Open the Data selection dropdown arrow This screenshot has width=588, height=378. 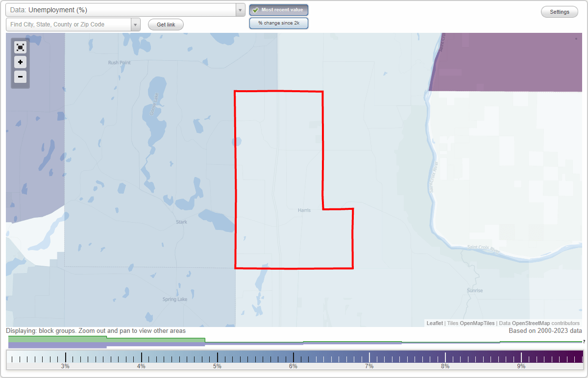point(240,9)
